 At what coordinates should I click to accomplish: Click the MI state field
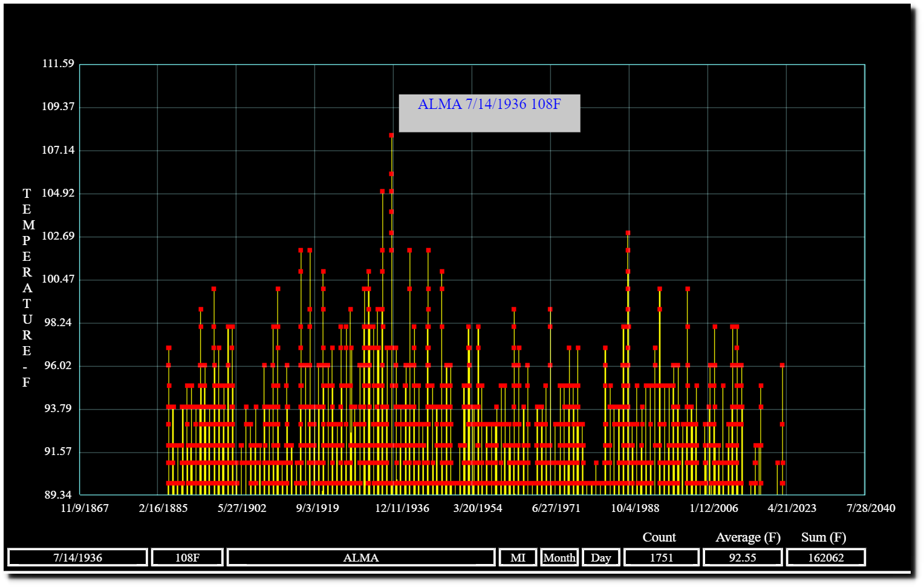point(518,557)
